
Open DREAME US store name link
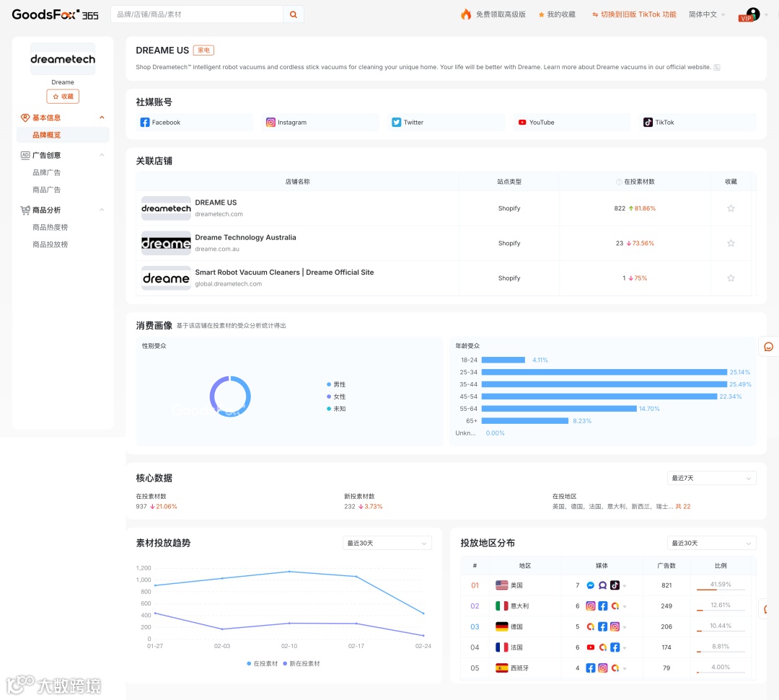click(216, 203)
